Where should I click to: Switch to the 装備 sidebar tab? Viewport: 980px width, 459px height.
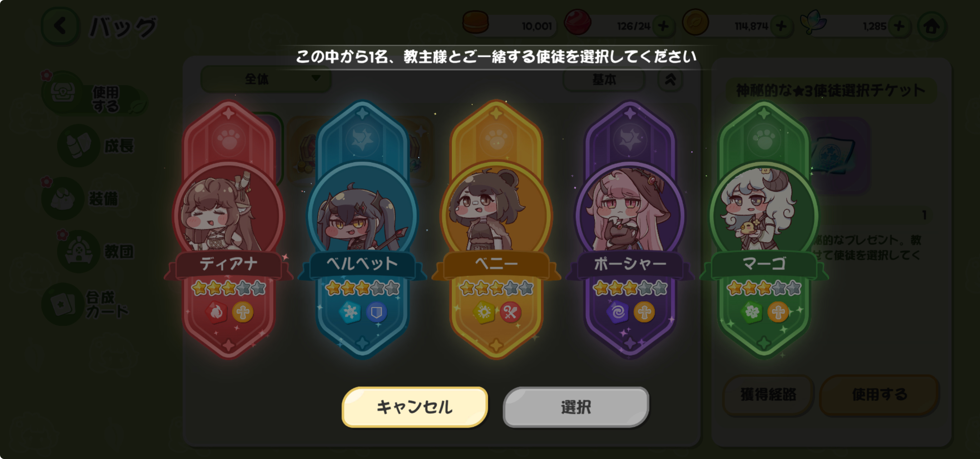[x=88, y=198]
